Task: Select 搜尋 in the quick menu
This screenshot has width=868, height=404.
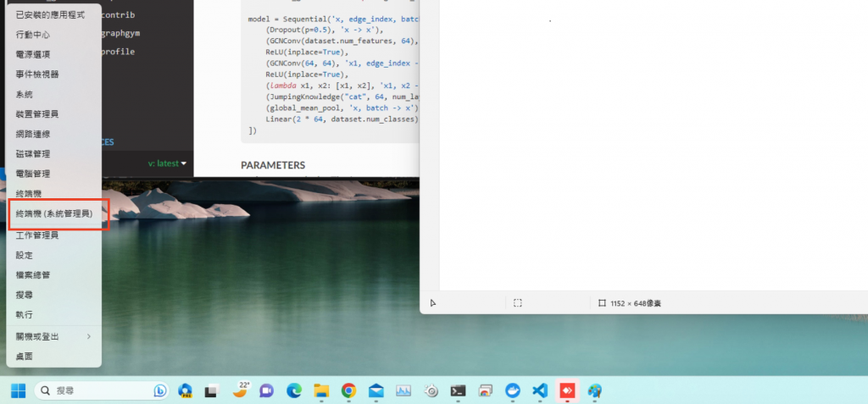Action: [53, 295]
